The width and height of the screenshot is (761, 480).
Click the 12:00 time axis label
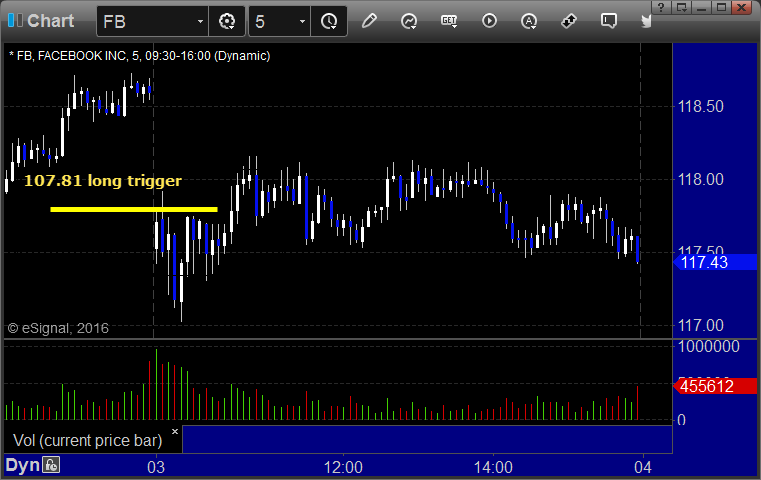[x=343, y=467]
